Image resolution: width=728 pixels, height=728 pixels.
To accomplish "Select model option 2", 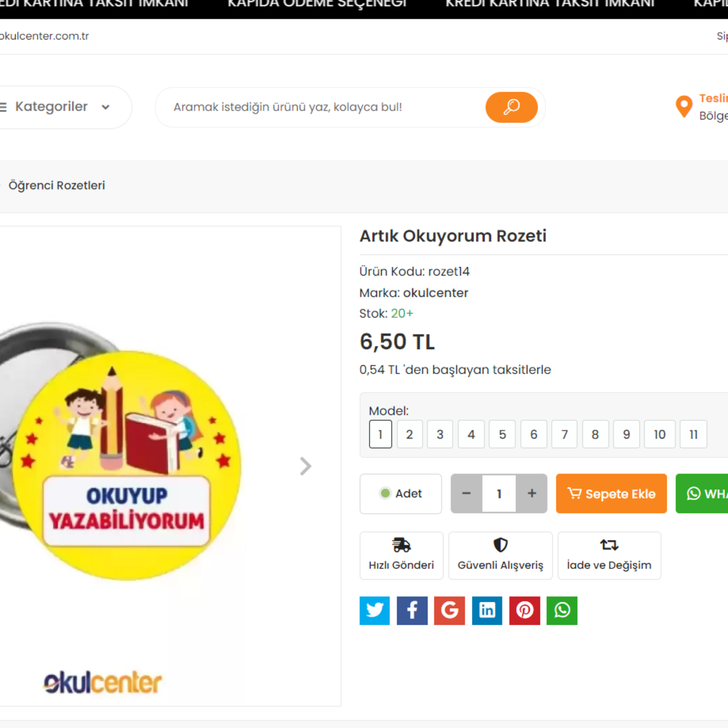I will (x=410, y=434).
